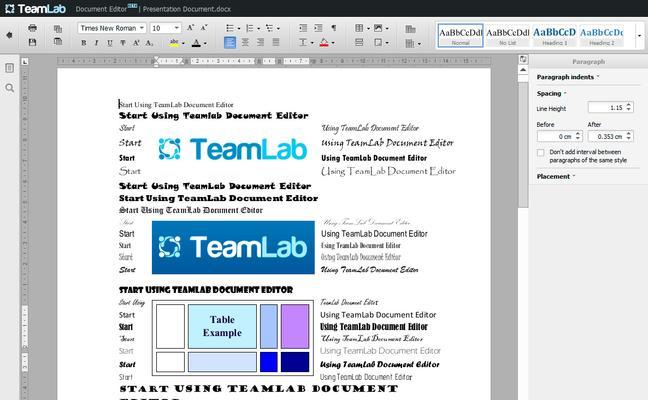Align text center
Viewport: 648px width, 400px height.
(245, 42)
